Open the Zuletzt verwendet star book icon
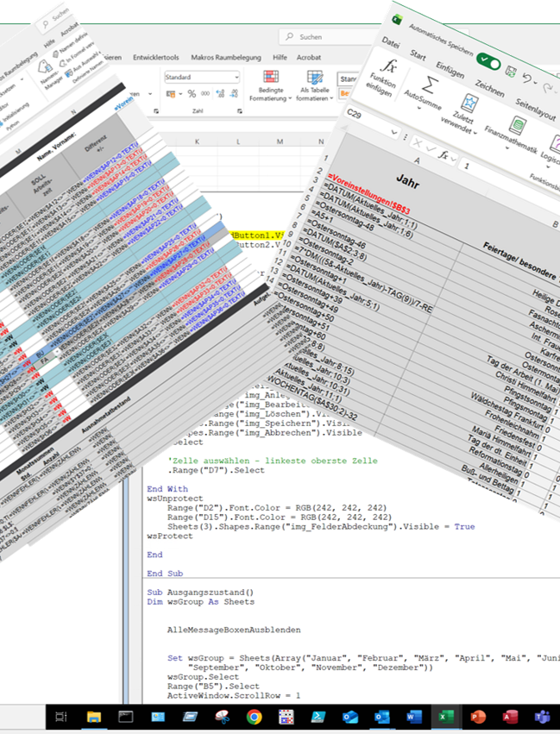 coord(469,103)
